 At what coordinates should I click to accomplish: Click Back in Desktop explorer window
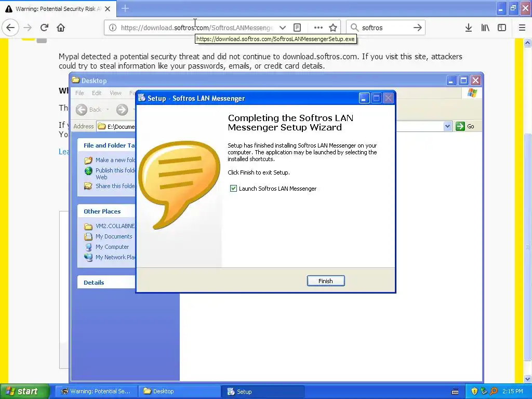[89, 110]
